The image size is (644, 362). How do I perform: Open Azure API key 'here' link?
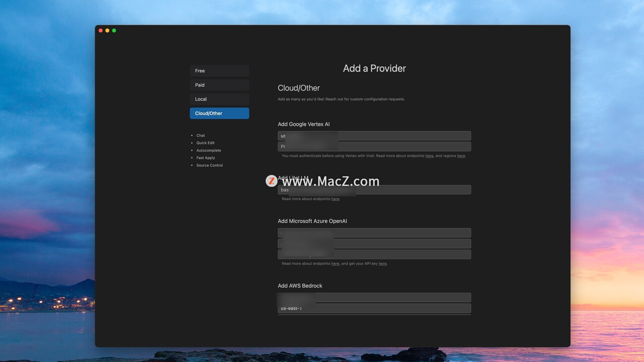tap(383, 264)
